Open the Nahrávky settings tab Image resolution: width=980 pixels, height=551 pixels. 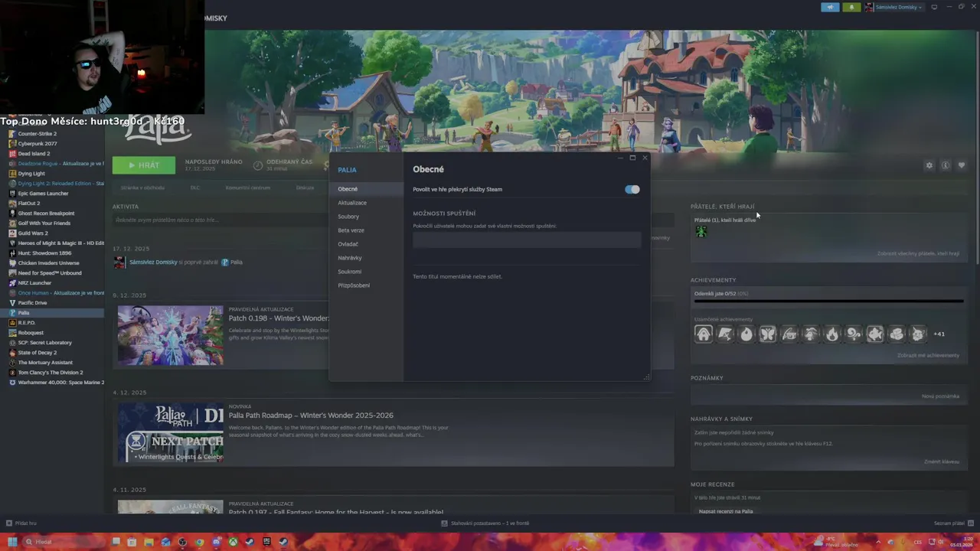tap(366, 258)
